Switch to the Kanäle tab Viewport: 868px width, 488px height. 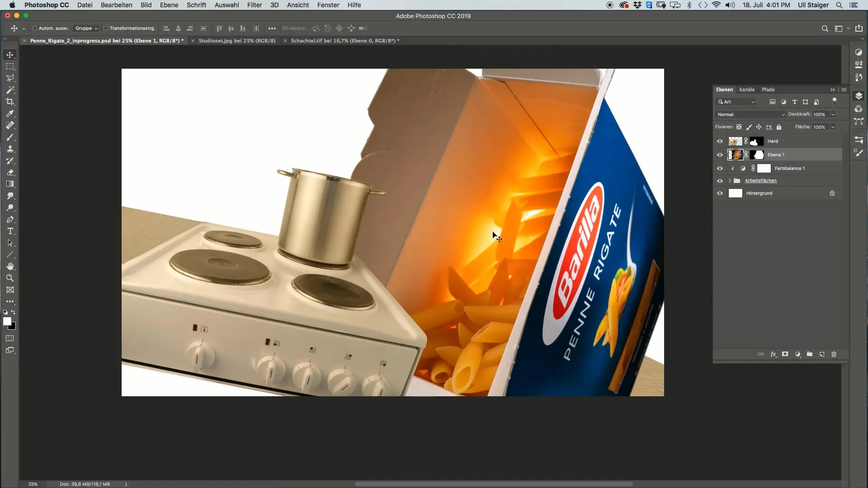point(747,89)
